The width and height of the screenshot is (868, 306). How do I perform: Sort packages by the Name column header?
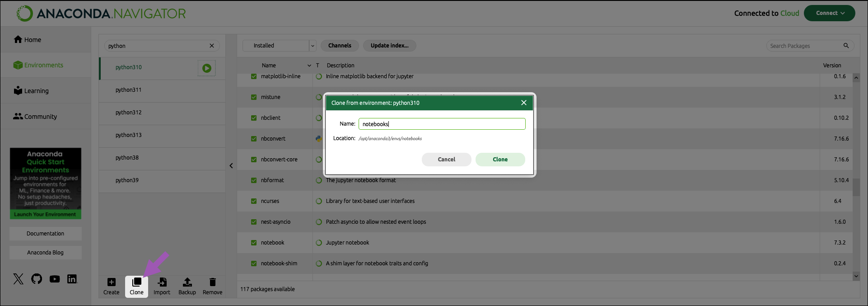pos(269,66)
